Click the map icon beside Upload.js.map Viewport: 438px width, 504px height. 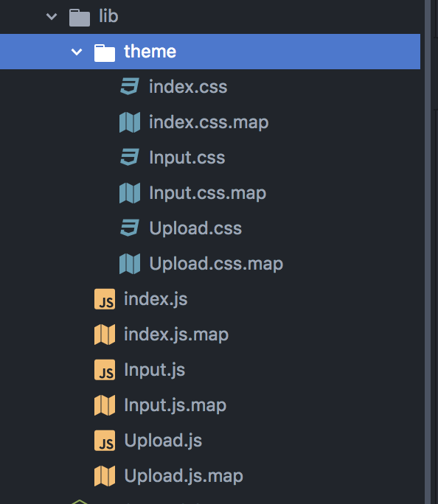coord(105,476)
